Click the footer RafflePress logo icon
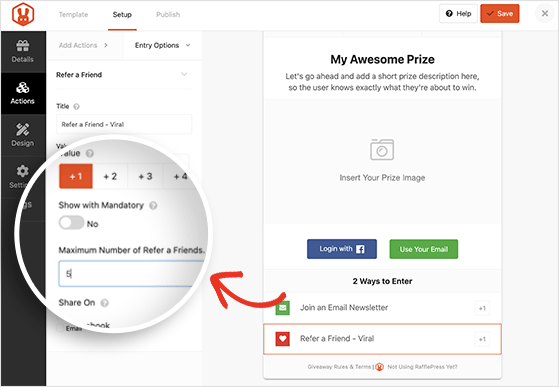 pos(379,367)
